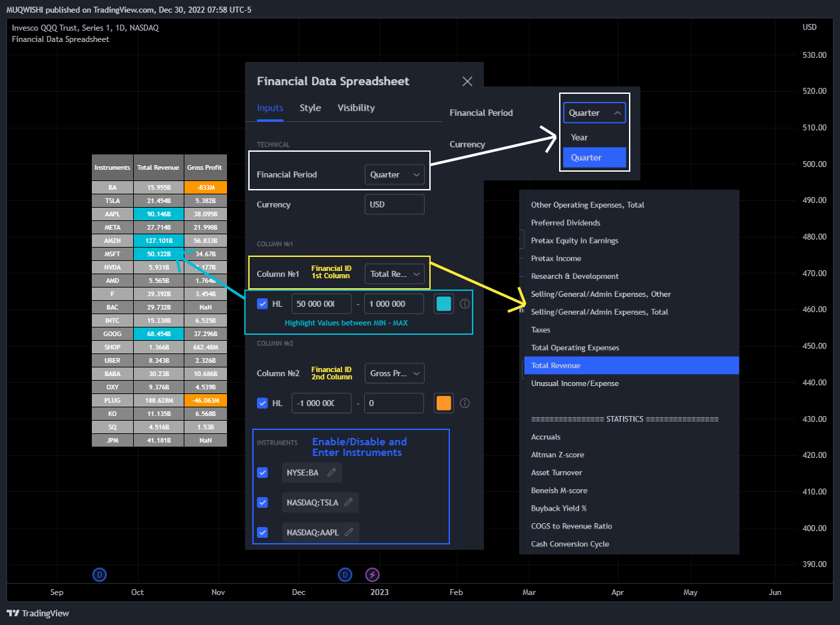Toggle the NYSE:BA instrument checkbox
Image resolution: width=840 pixels, height=625 pixels.
tap(262, 473)
